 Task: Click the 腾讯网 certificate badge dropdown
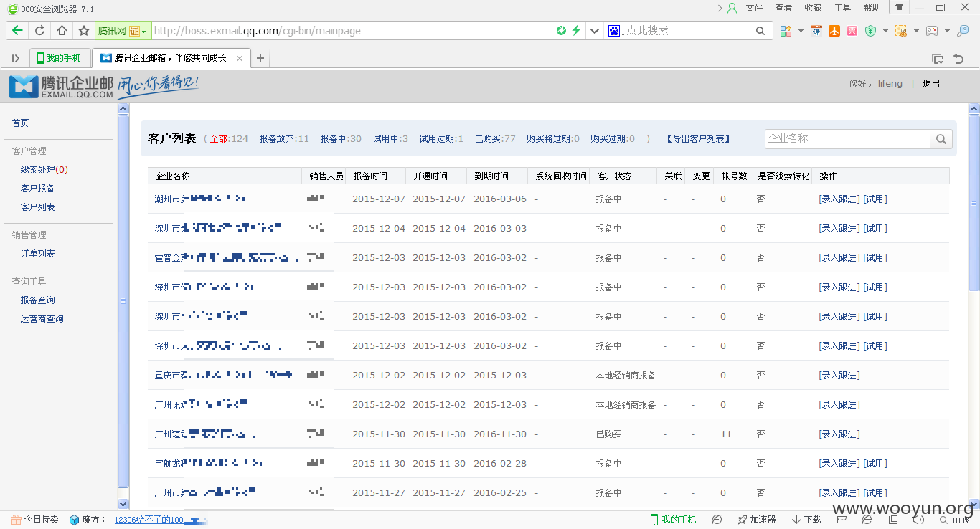click(x=122, y=31)
